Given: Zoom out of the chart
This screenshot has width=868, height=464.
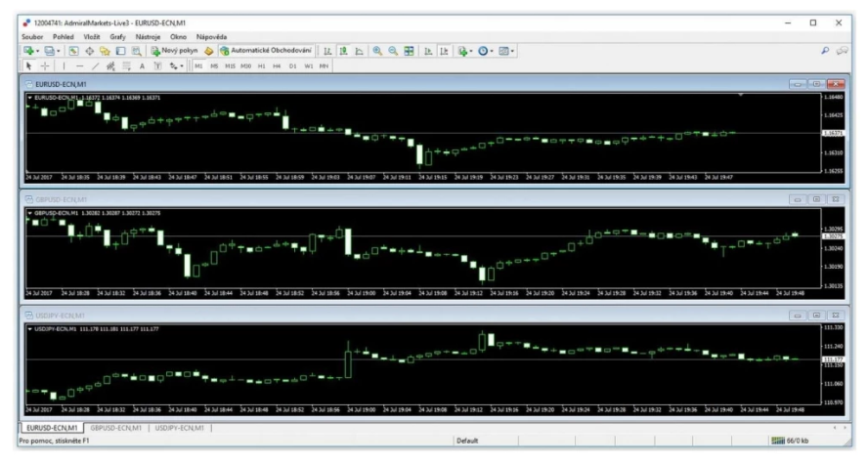Looking at the screenshot, I should tap(393, 51).
